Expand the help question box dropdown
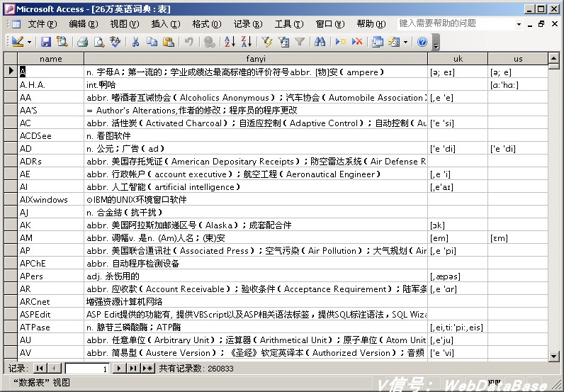The height and width of the screenshot is (392, 564). 519,24
